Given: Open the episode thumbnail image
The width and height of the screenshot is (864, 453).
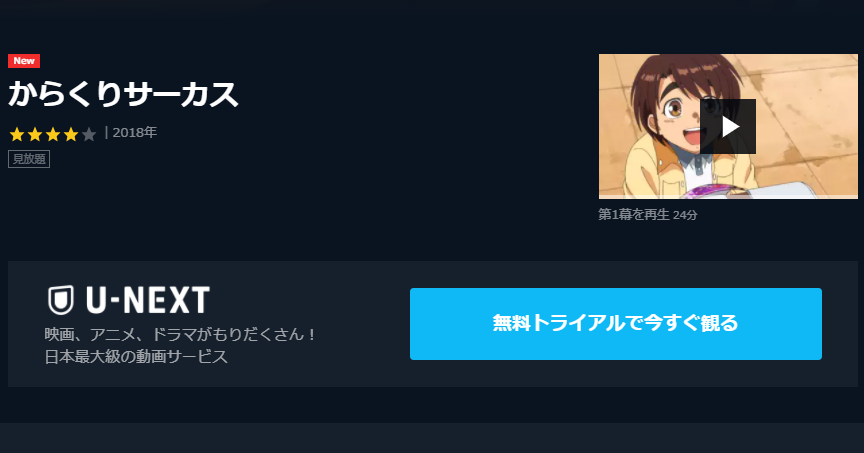Looking at the screenshot, I should [x=728, y=126].
